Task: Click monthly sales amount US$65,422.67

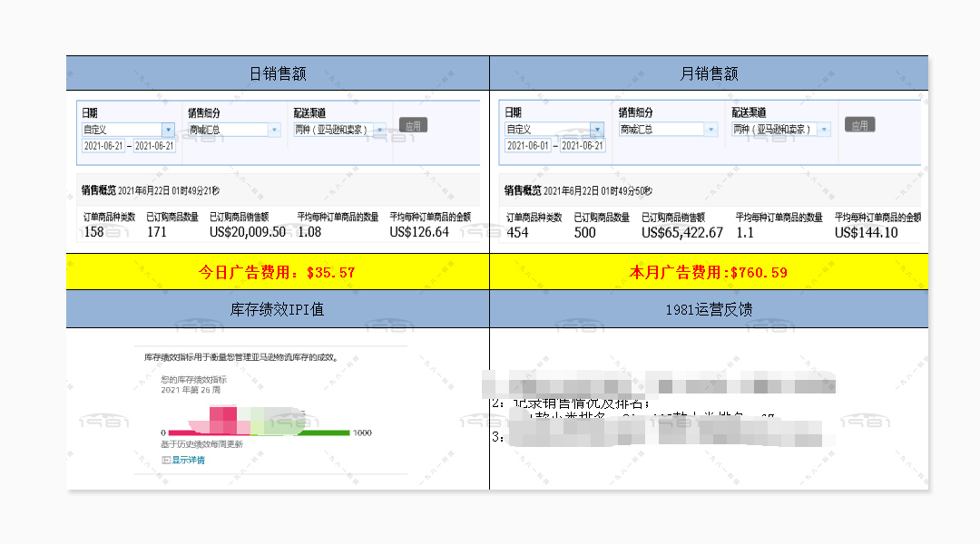Action: click(682, 232)
